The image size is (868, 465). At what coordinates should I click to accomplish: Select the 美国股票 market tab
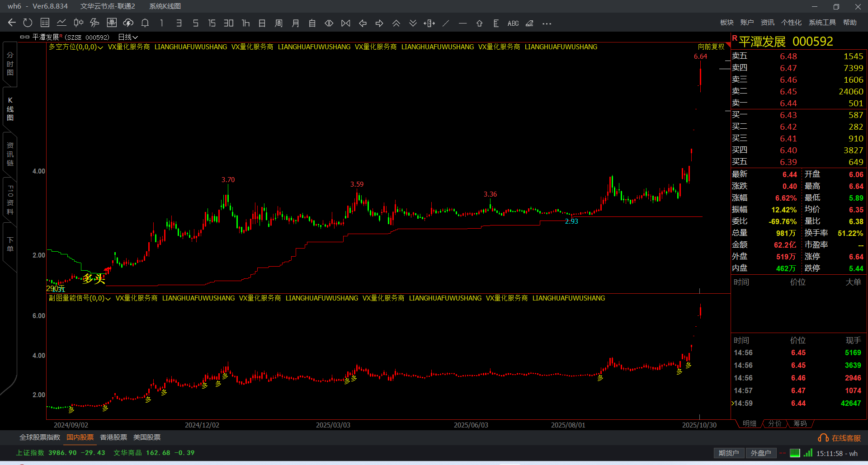(147, 437)
